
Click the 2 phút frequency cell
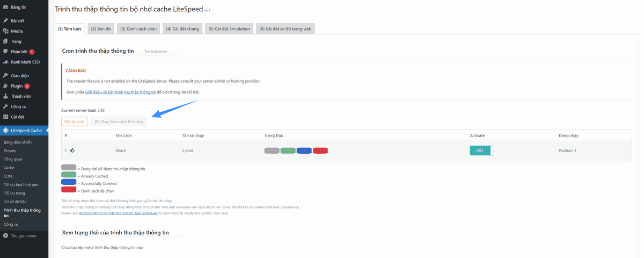click(x=188, y=150)
